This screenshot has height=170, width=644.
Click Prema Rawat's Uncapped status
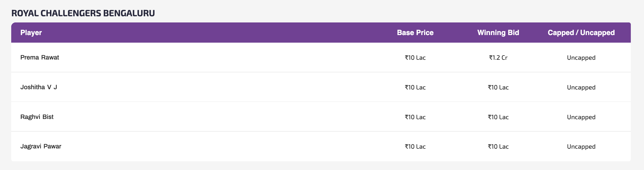581,58
